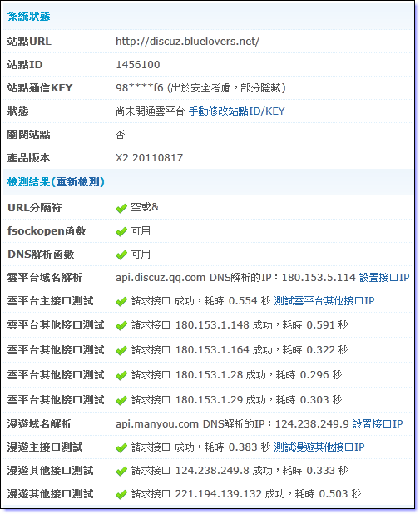420x514 pixels.
Task: Open 測試雲平台其他接口IP link
Action: click(x=324, y=300)
